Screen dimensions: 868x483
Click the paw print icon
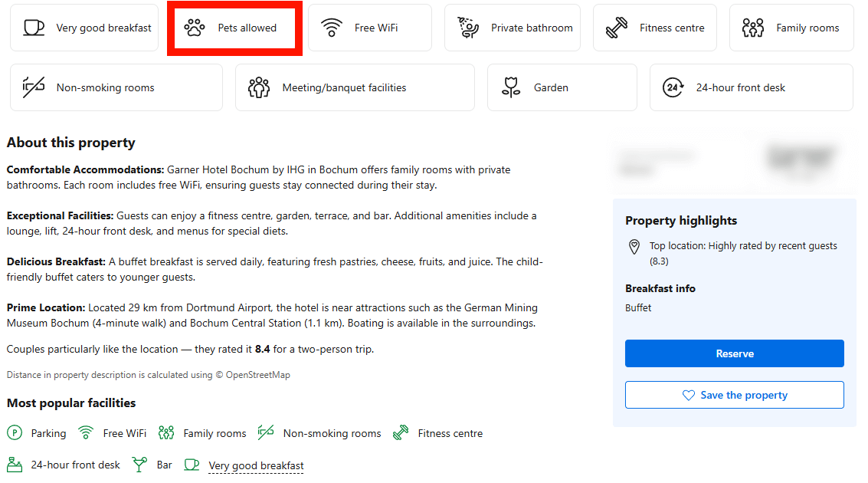(x=195, y=28)
